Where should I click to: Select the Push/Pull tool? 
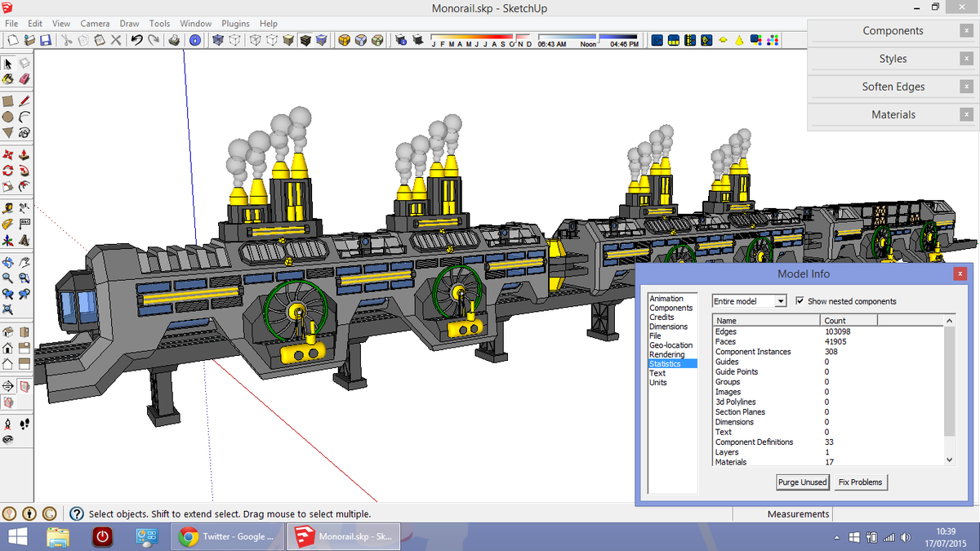click(24, 154)
